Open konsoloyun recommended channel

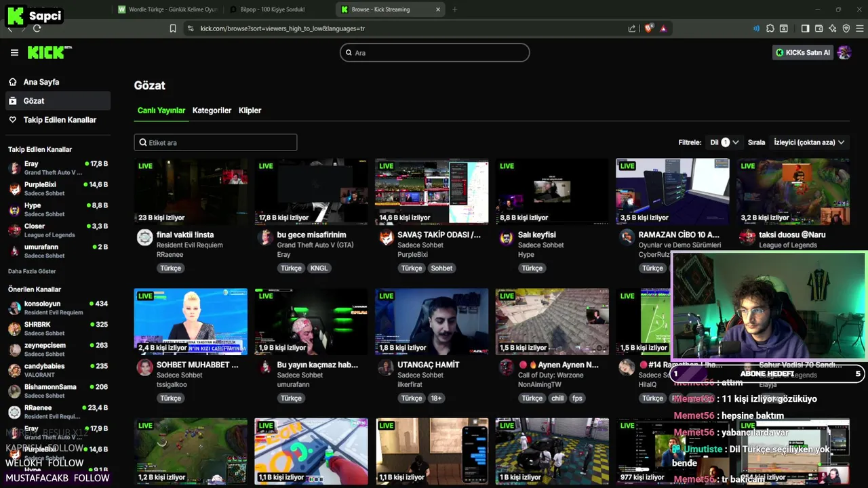58,308
